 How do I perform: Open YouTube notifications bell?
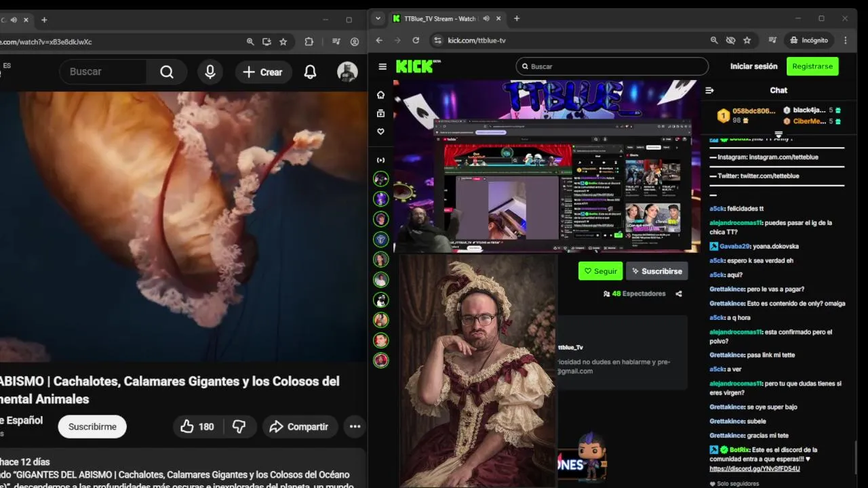pyautogui.click(x=310, y=72)
